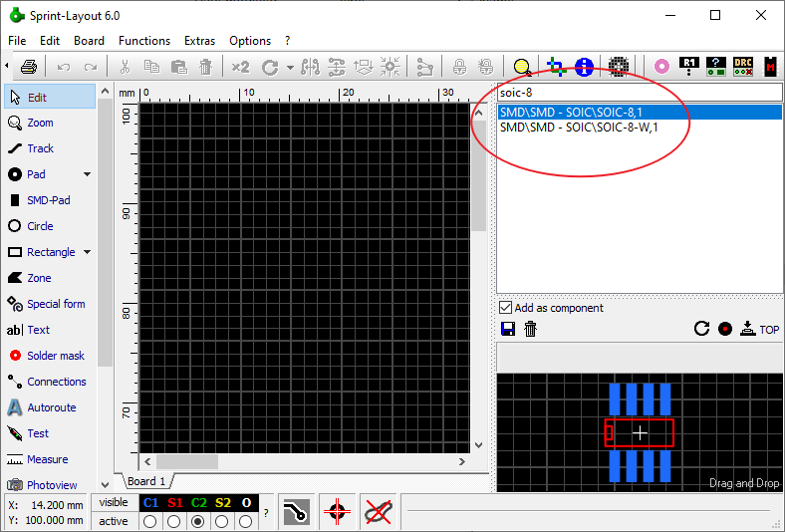785x532 pixels.
Task: Click the toolbar Delete trash icon
Action: click(206, 67)
